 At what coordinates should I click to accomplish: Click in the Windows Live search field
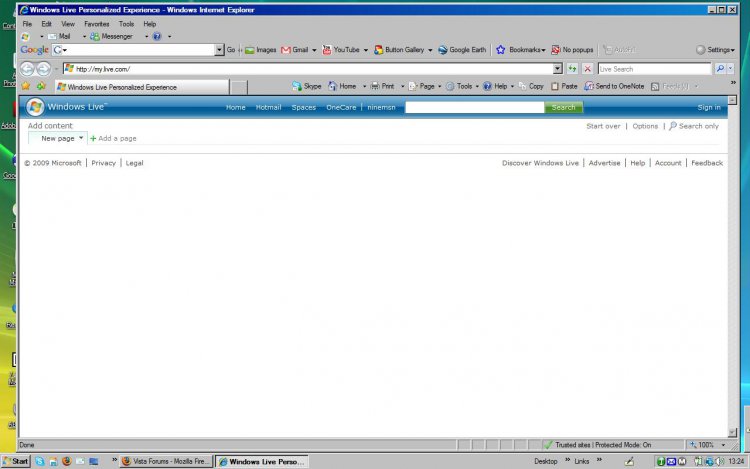(474, 108)
